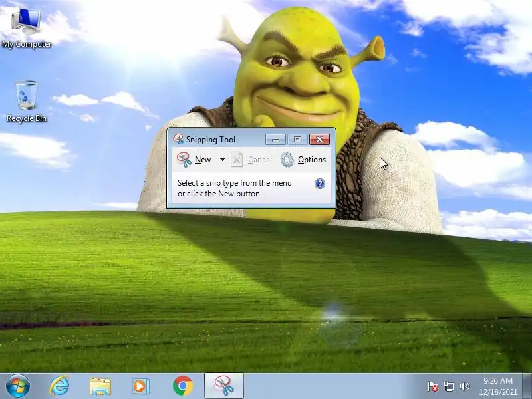The width and height of the screenshot is (532, 399).
Task: Minimize the Snipping Tool window
Action: point(275,139)
